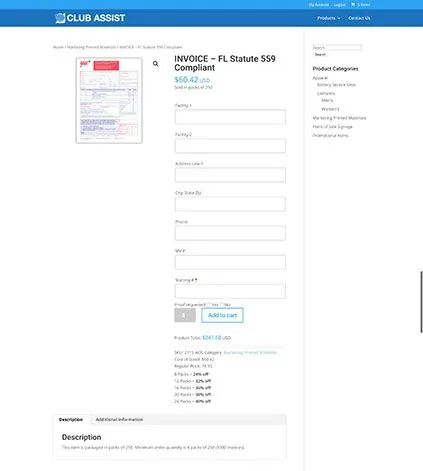Click the quantity box beside Add to cart
The width and height of the screenshot is (423, 471).
185,315
